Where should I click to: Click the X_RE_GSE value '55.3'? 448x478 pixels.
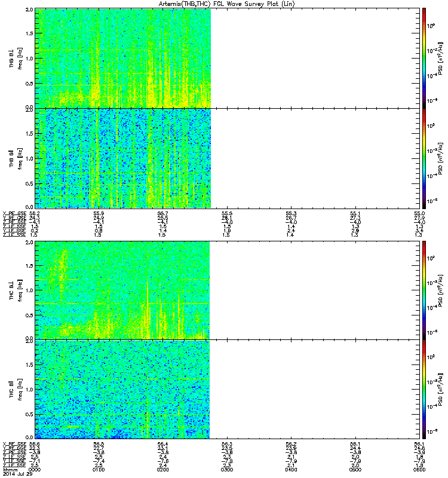(291, 213)
